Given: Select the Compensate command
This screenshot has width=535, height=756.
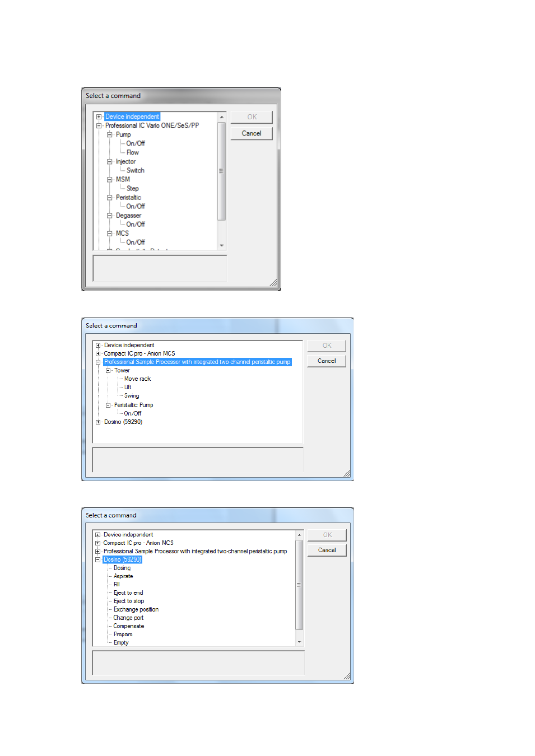Looking at the screenshot, I should (x=129, y=626).
